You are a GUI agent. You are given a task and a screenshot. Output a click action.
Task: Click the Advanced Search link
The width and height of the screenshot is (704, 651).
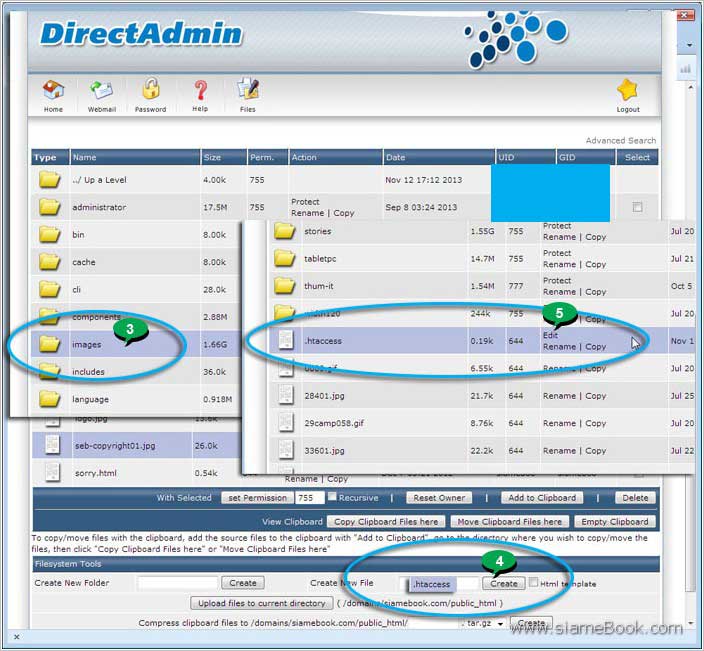(620, 141)
